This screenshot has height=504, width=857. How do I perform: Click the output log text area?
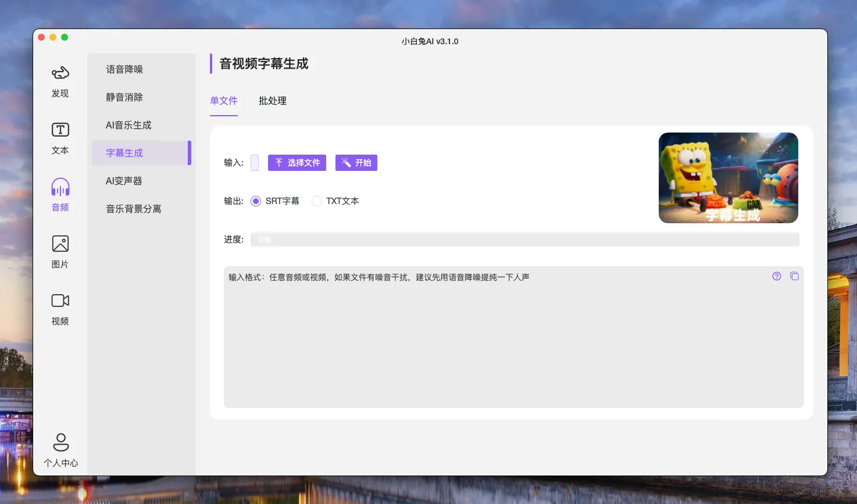coord(513,337)
